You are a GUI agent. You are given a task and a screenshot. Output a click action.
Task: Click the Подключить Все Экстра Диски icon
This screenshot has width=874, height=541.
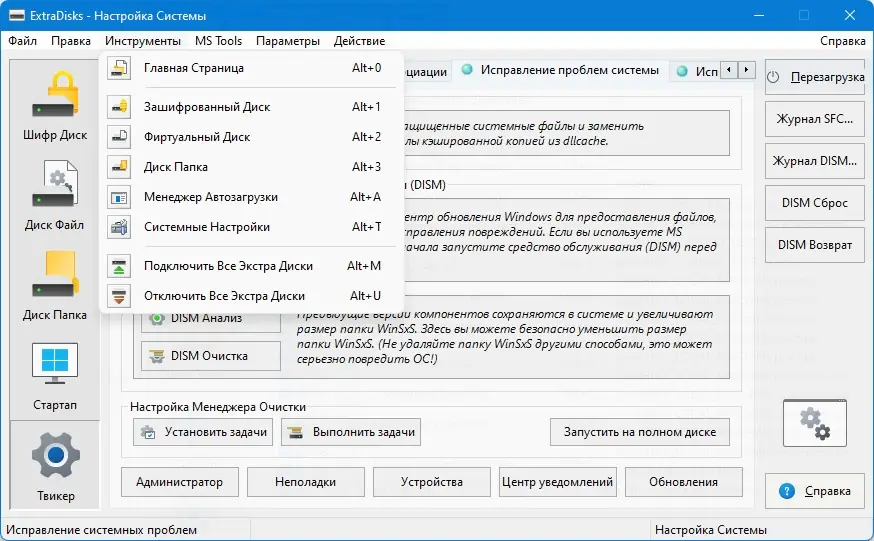coord(119,266)
